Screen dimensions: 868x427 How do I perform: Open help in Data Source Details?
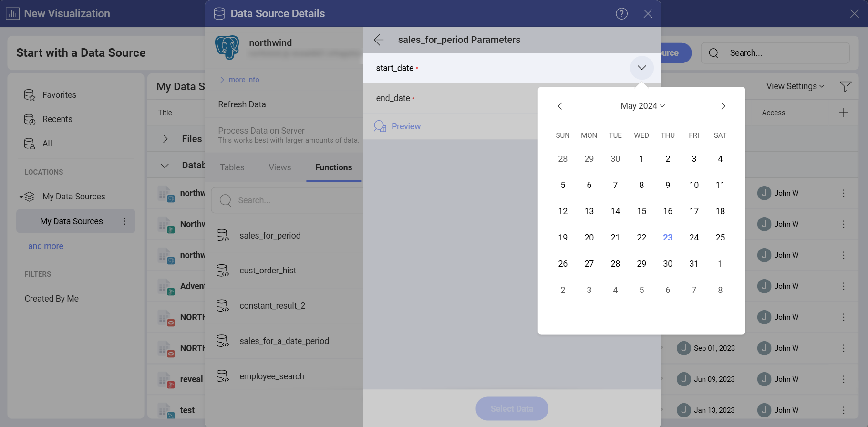pos(621,13)
